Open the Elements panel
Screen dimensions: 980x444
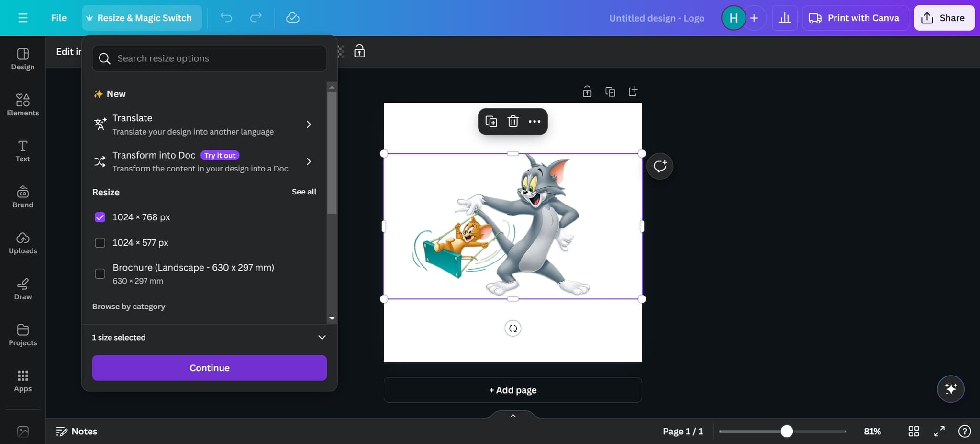point(22,104)
